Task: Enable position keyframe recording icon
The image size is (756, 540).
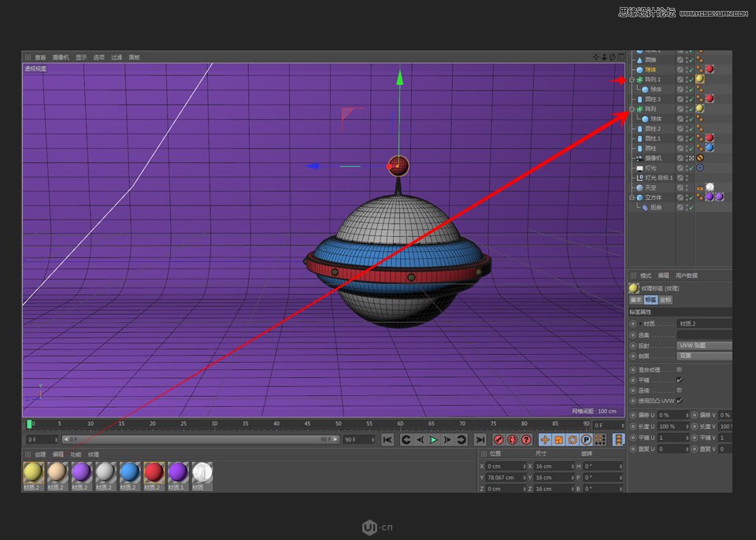Action: (543, 439)
